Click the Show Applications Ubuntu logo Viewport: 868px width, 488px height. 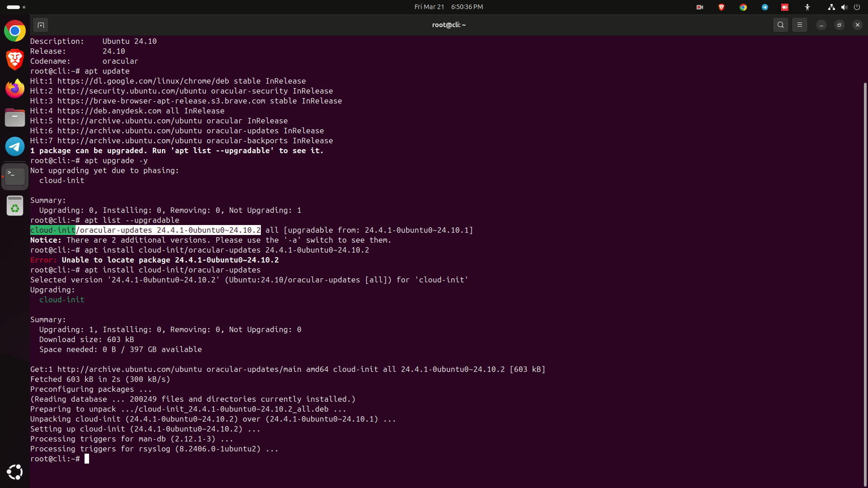coord(15,472)
